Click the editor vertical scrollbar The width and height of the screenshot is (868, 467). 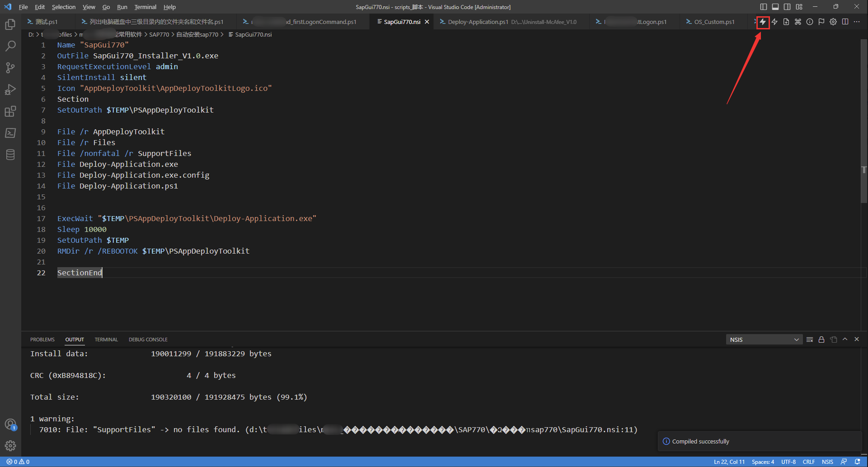coord(864,120)
